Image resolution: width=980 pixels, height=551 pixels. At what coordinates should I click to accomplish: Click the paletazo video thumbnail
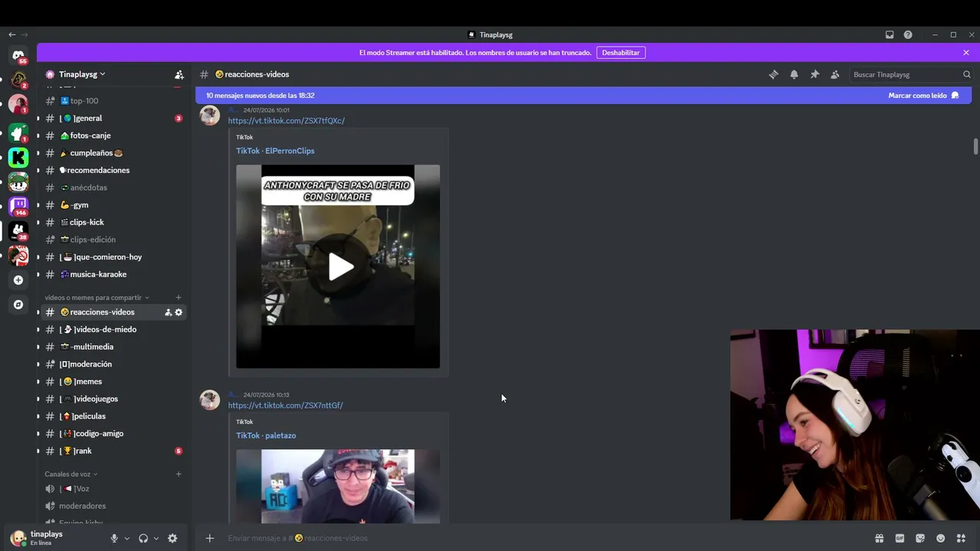pos(338,486)
